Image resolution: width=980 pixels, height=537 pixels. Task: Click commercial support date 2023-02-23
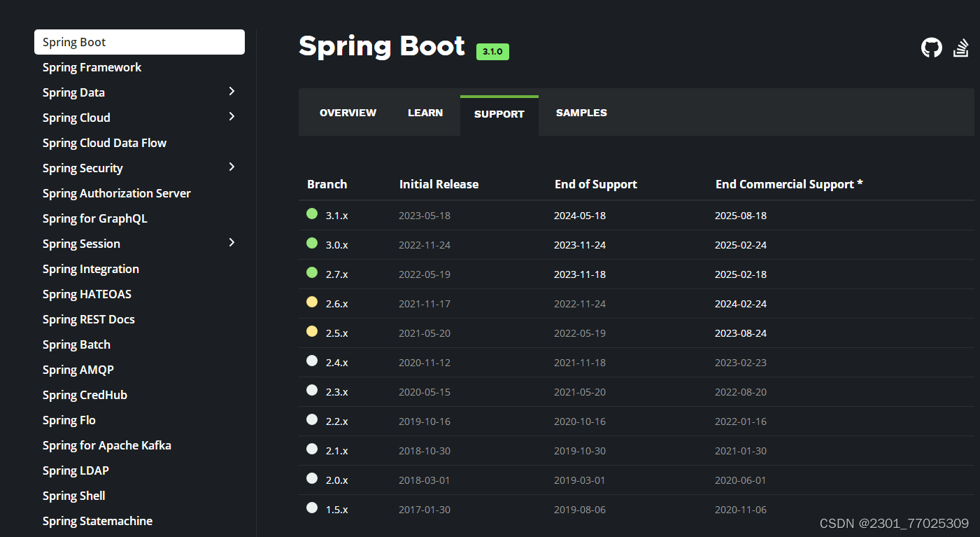click(x=741, y=363)
